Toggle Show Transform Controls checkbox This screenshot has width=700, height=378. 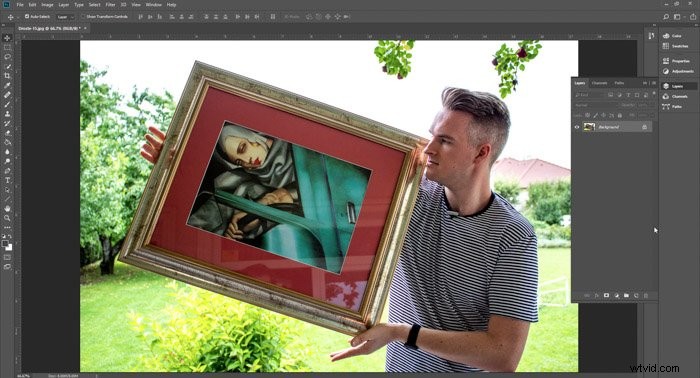point(83,17)
